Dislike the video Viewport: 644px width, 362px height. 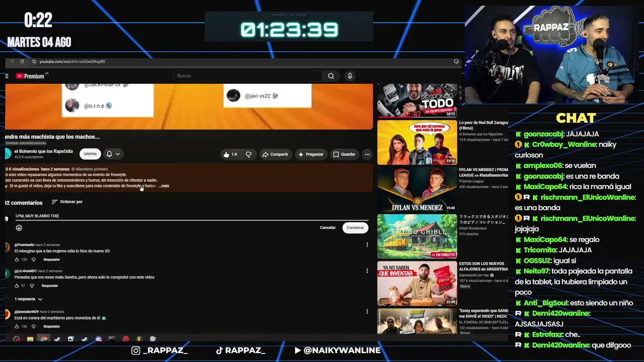[x=249, y=154]
